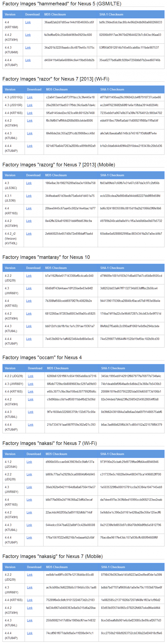Click heading 'Factory Images "nakasi" for Nexus 7 (Wi-Fi)'

point(50,443)
